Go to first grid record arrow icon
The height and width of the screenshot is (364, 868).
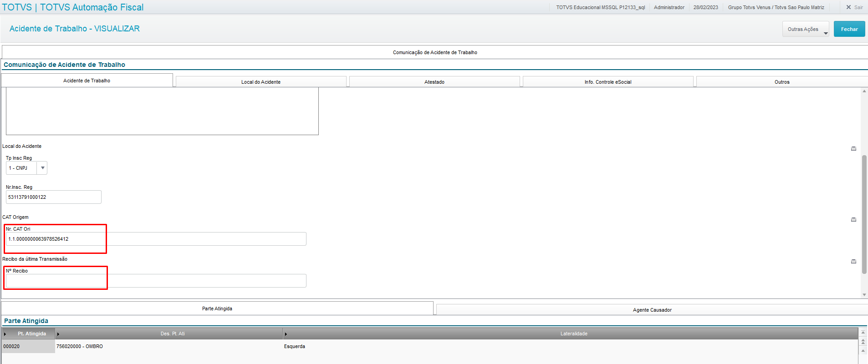[x=863, y=333]
